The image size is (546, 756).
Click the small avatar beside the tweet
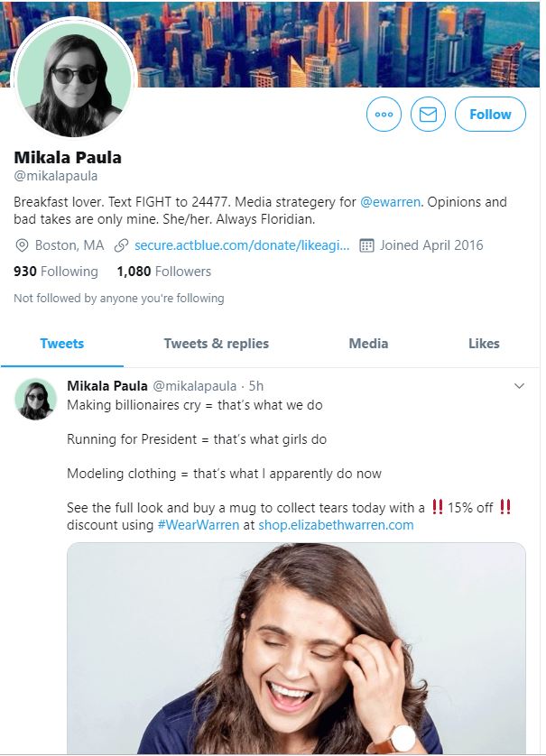click(36, 399)
